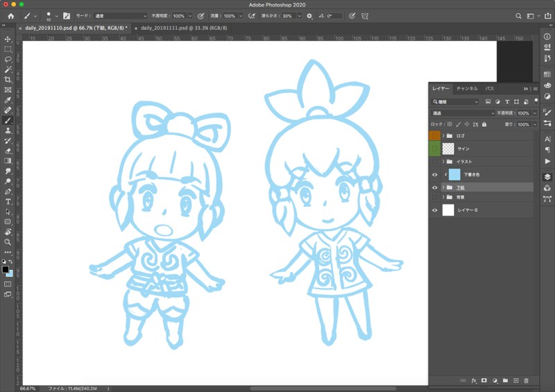
Task: Select the Eraser tool
Action: click(x=8, y=151)
